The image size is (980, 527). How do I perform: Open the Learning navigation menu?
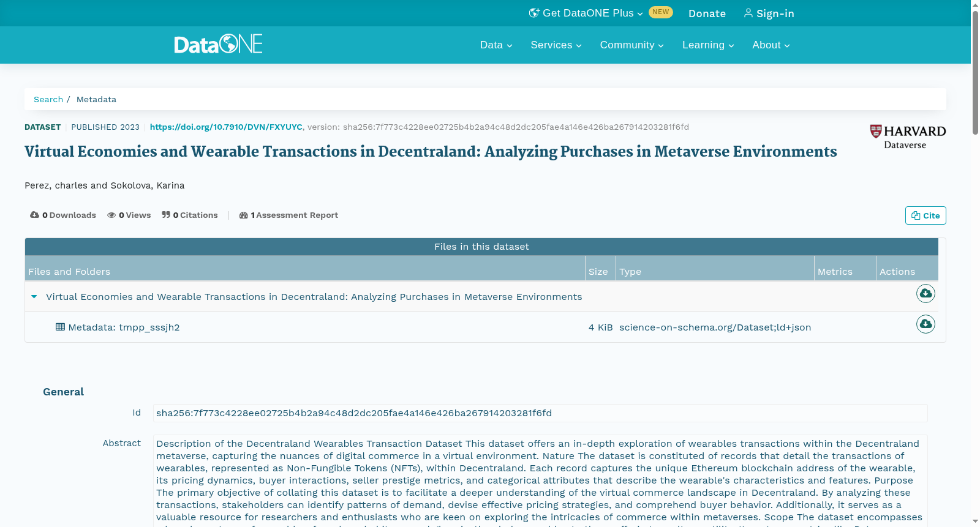(x=708, y=45)
